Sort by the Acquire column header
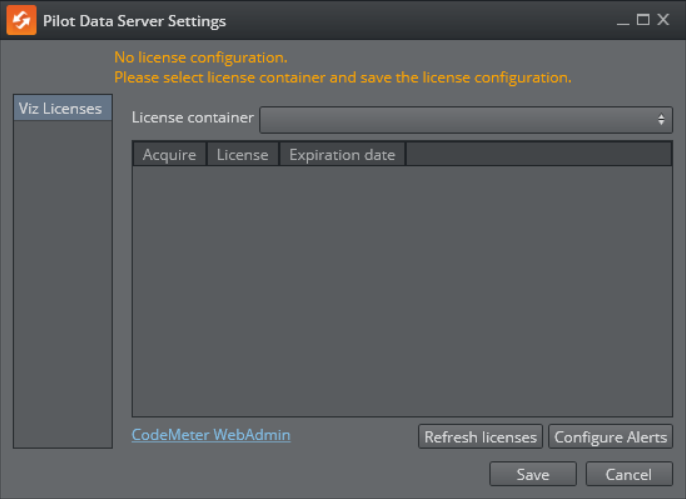Viewport: 686px width, 499px height. coord(169,154)
